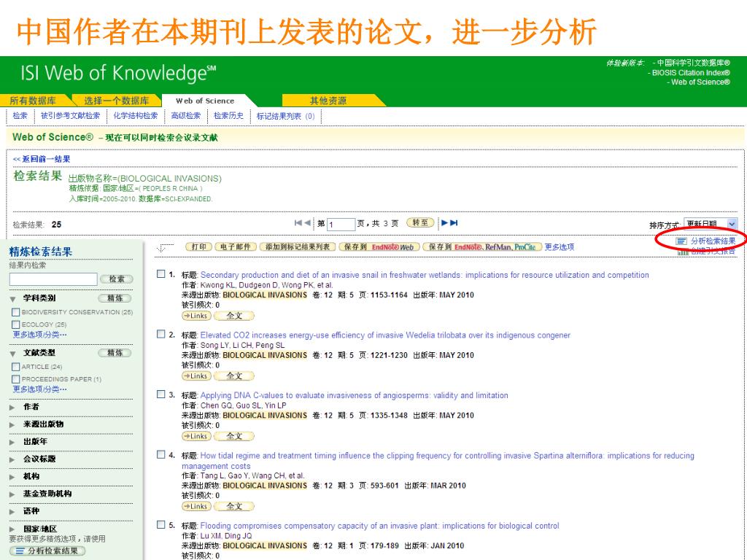
Task: Click 精炼 button for 学科类别
Action: tap(115, 298)
